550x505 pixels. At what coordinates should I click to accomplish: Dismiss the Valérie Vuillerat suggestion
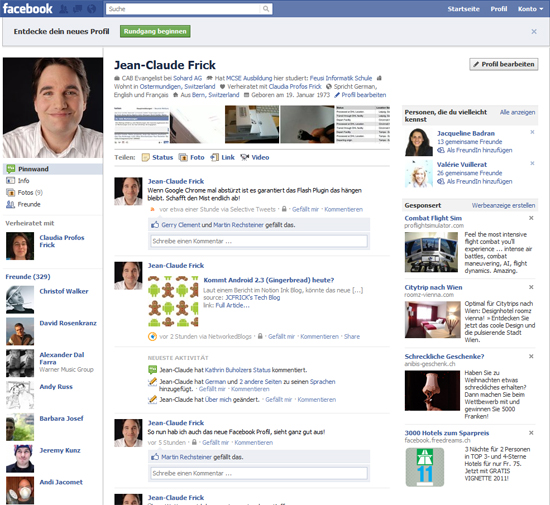tap(532, 163)
